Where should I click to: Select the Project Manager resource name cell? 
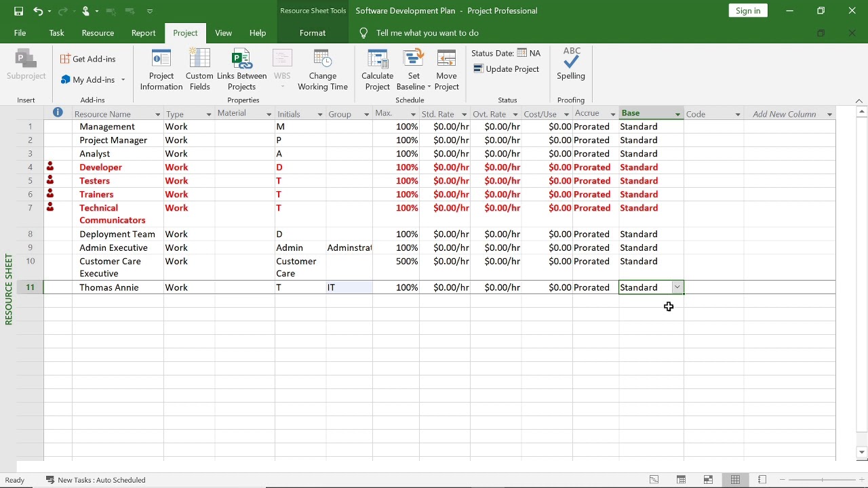click(117, 140)
